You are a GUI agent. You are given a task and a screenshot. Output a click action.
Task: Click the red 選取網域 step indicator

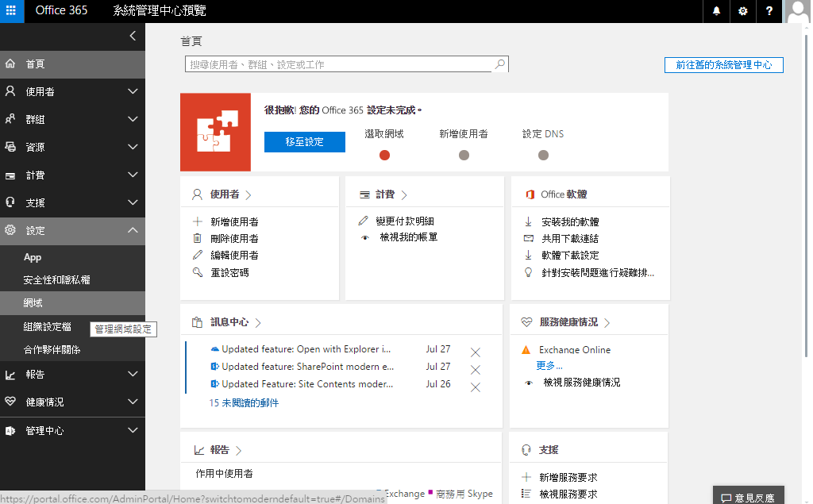click(384, 155)
